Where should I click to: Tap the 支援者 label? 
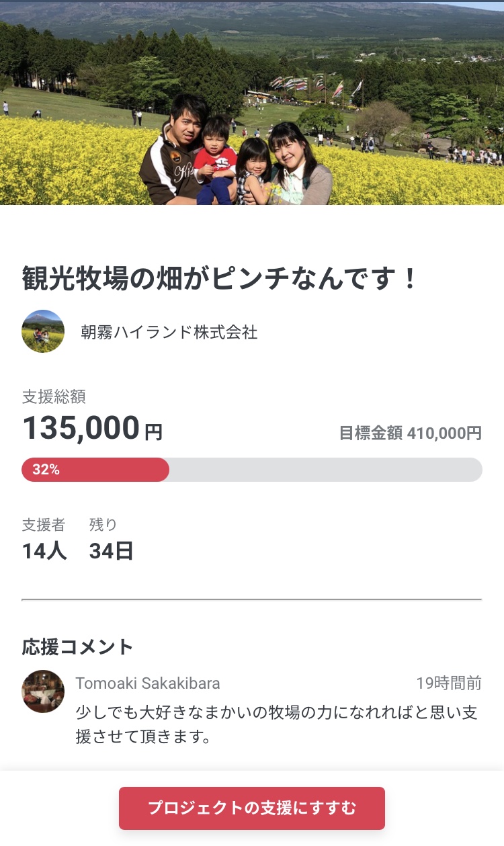pyautogui.click(x=44, y=525)
